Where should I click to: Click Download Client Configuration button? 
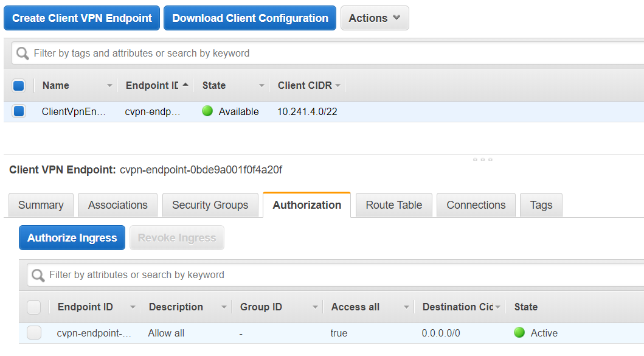click(250, 18)
